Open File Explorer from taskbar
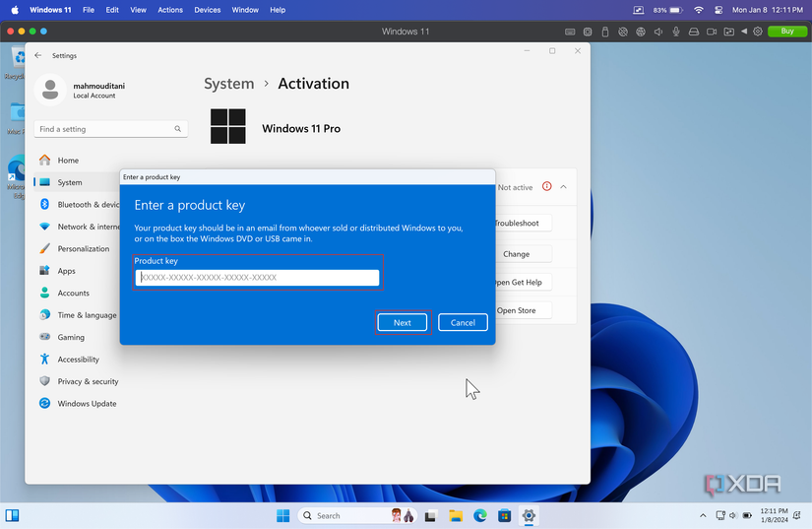This screenshot has width=812, height=529. click(x=456, y=516)
